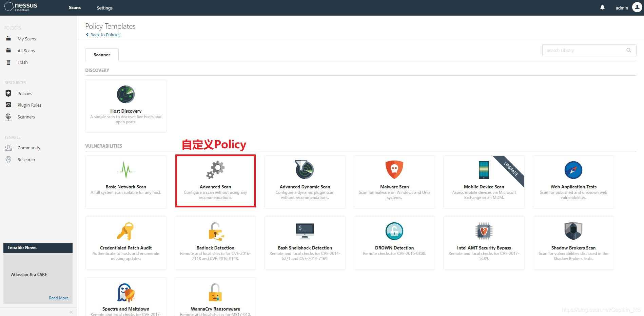Click the Host Discovery description text

pos(126,119)
